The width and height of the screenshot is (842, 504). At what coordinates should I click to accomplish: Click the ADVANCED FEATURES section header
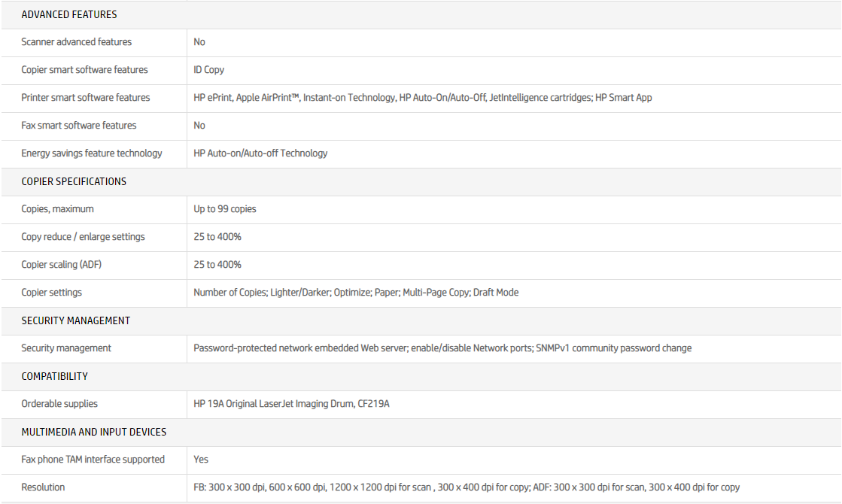coord(69,14)
